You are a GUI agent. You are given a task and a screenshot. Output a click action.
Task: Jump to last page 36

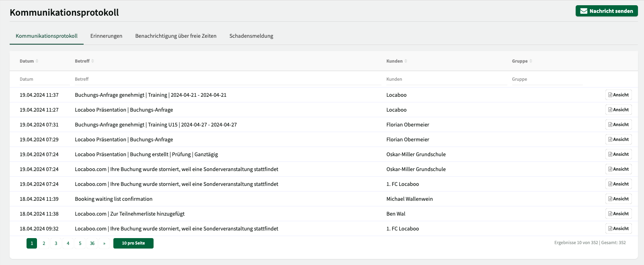(x=92, y=243)
